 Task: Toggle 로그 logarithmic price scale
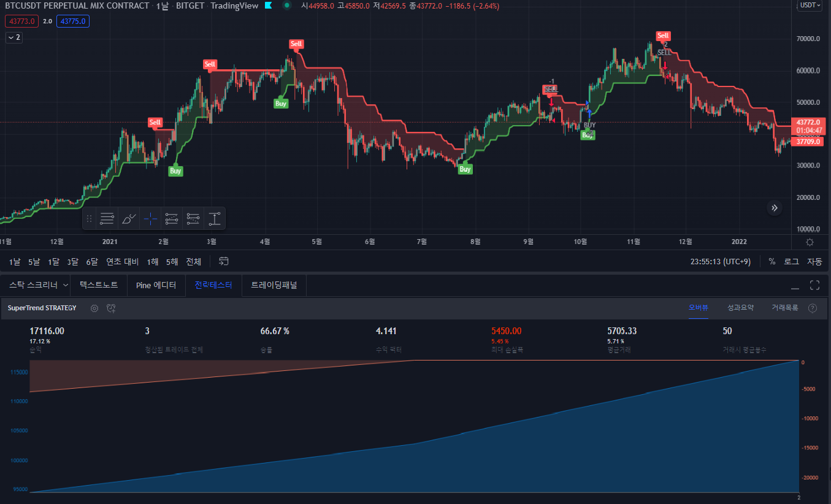791,261
